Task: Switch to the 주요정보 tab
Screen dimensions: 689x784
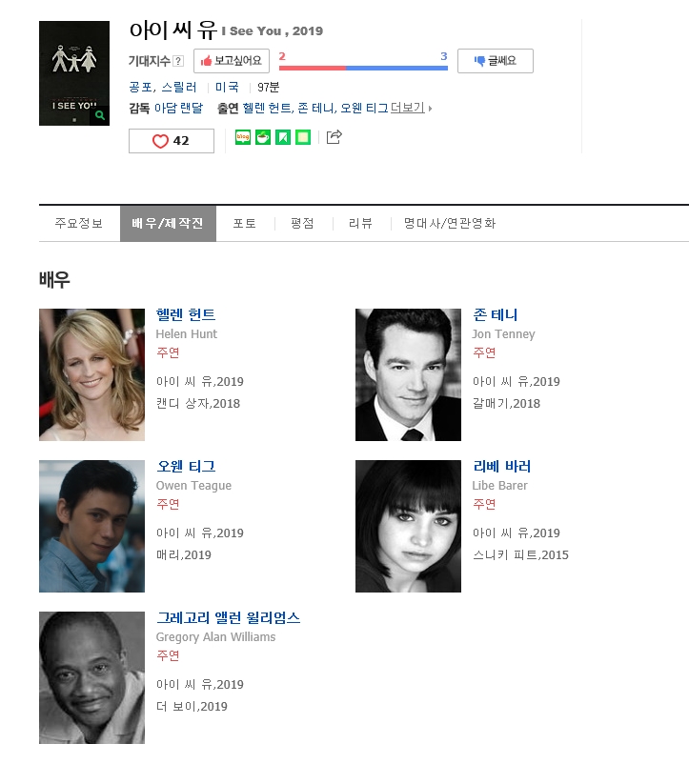Action: coord(79,224)
